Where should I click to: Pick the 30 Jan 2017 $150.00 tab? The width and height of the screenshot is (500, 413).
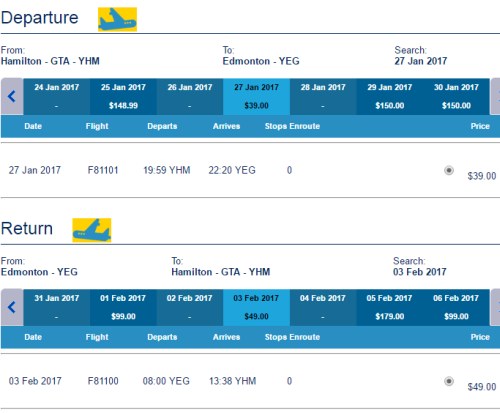[x=456, y=97]
